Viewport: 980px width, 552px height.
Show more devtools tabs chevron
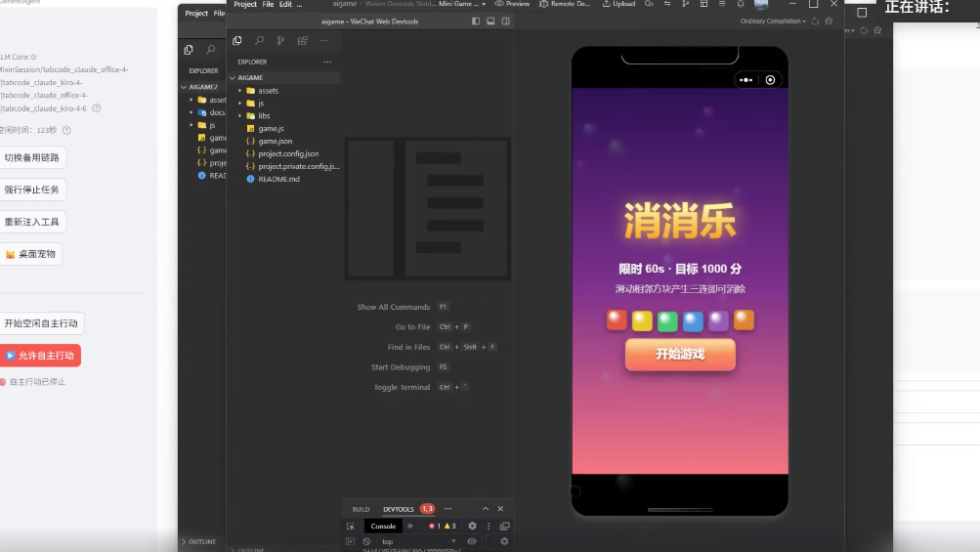pos(410,527)
